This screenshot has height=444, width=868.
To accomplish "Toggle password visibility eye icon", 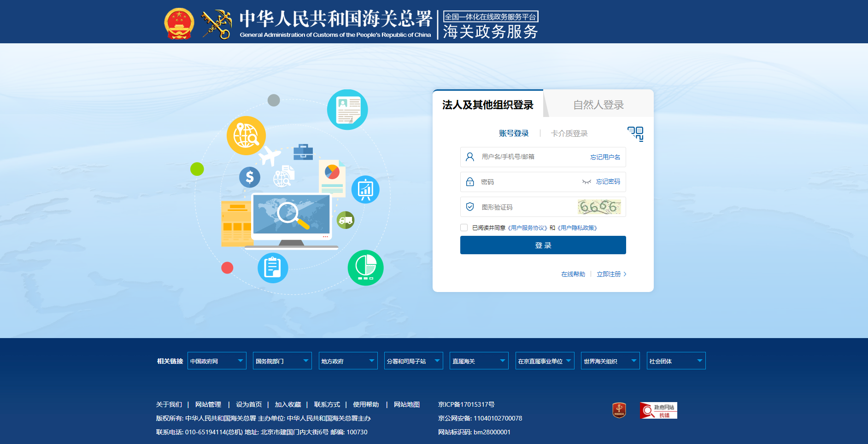I will point(586,182).
